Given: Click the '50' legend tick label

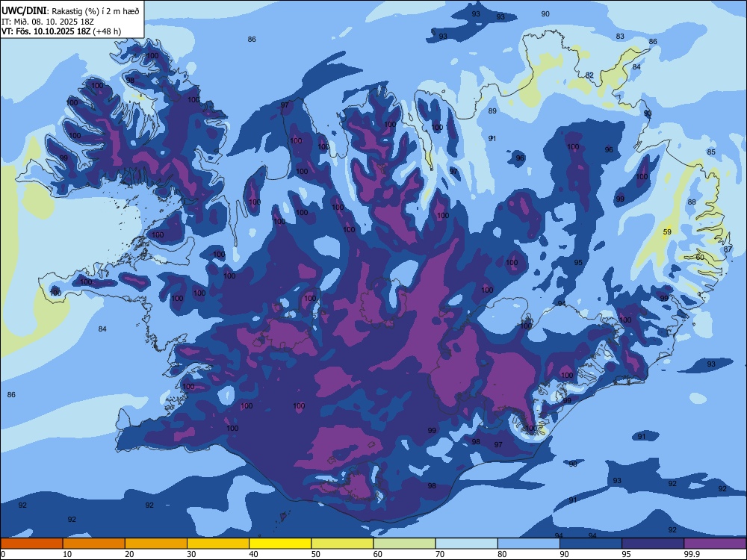Looking at the screenshot, I should tap(315, 554).
